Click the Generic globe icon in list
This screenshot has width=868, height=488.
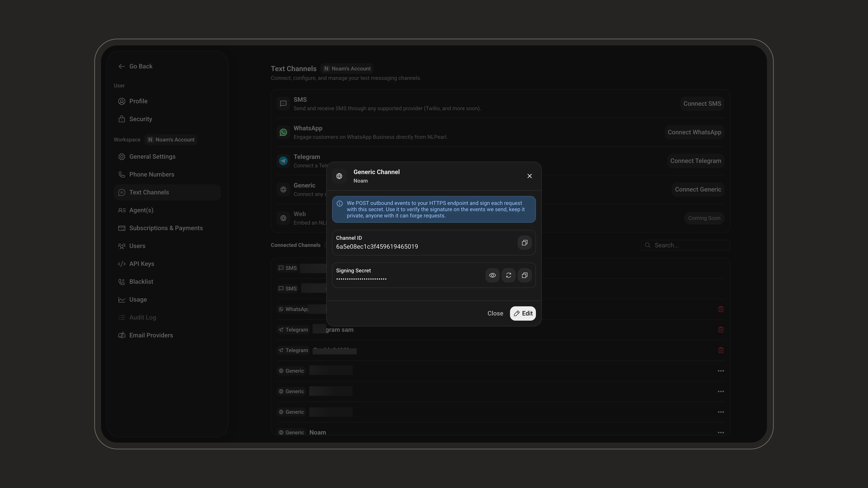pos(283,190)
